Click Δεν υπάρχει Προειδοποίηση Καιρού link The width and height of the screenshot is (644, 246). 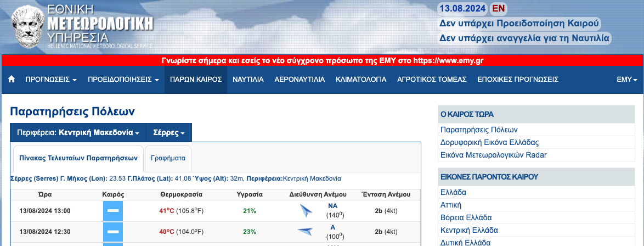click(x=519, y=24)
